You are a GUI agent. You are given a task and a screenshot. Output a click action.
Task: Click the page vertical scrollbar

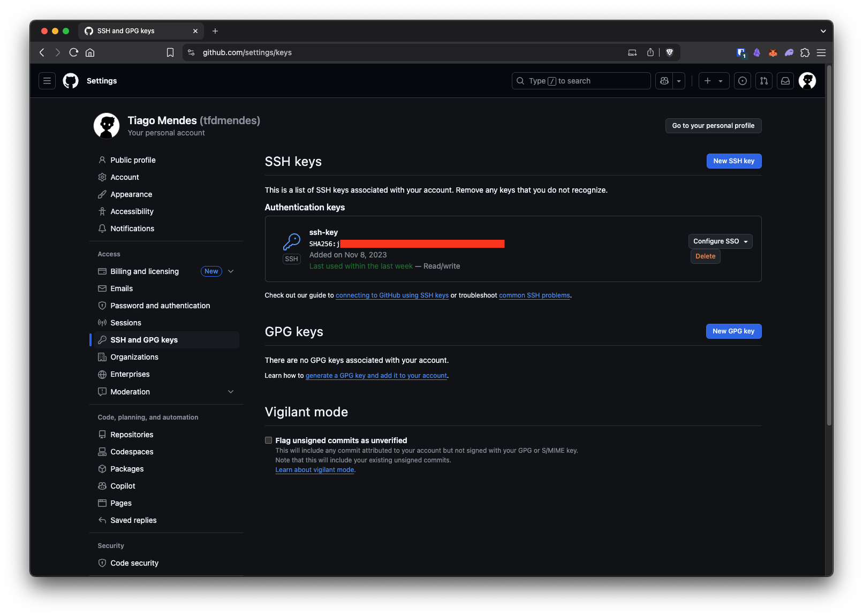[829, 246]
